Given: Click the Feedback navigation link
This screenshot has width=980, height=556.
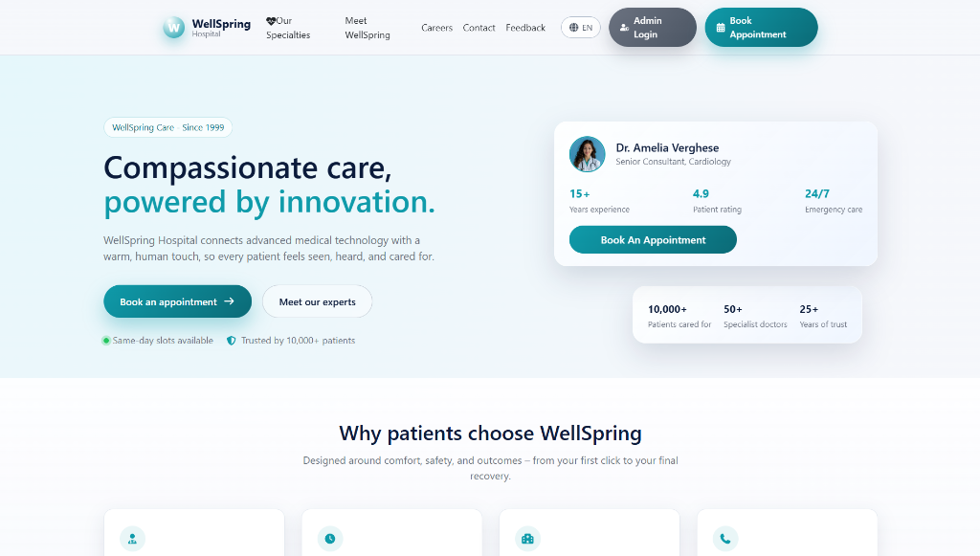Looking at the screenshot, I should click(x=525, y=28).
